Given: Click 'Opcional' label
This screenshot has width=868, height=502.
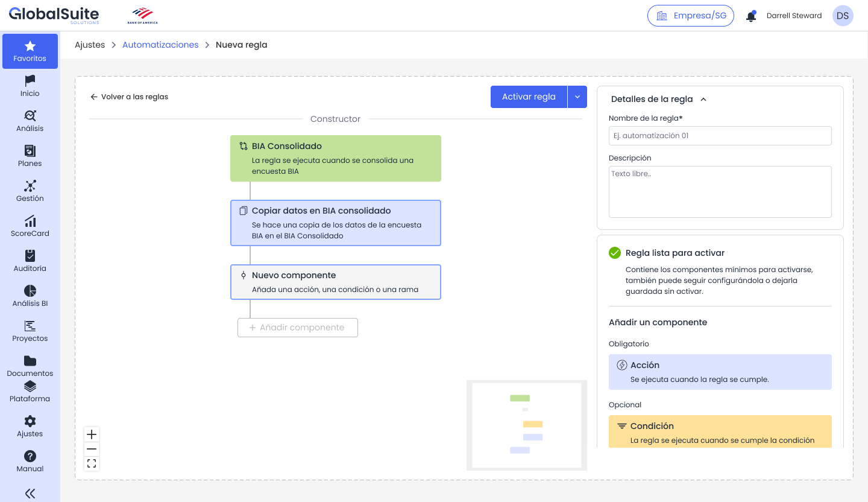Looking at the screenshot, I should (625, 405).
